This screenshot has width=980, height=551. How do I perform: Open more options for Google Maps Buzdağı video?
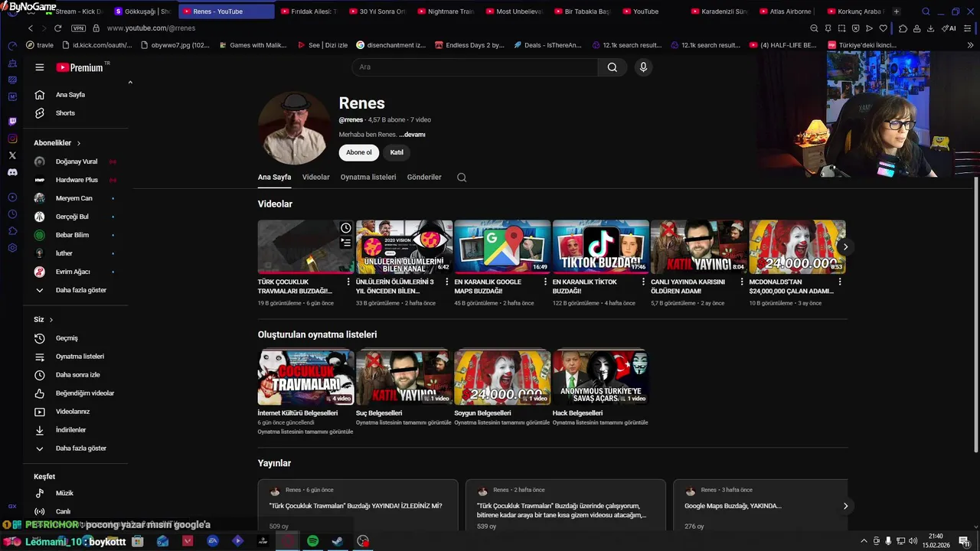[545, 282]
